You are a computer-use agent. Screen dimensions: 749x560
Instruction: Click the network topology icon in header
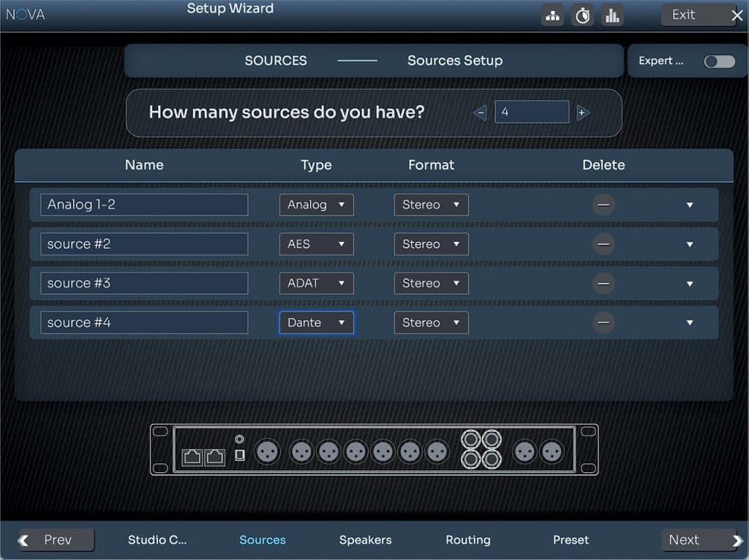[553, 15]
